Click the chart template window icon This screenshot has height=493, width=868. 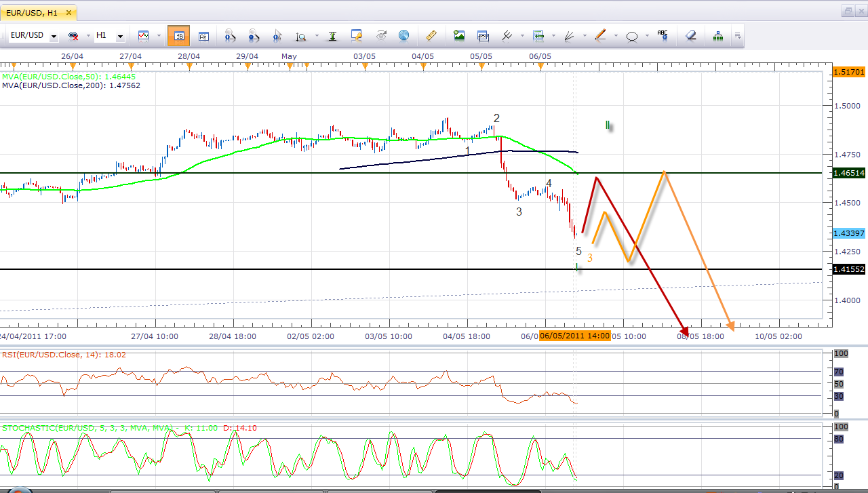point(484,36)
